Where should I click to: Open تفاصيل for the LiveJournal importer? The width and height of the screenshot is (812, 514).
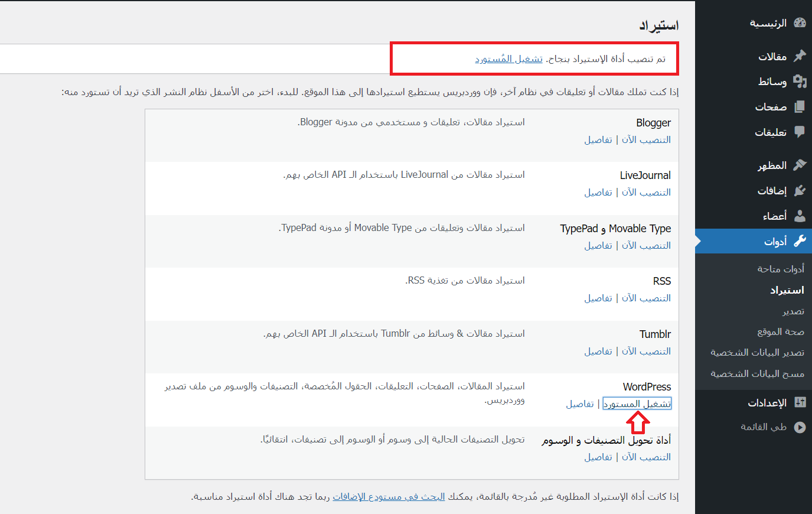pyautogui.click(x=598, y=193)
